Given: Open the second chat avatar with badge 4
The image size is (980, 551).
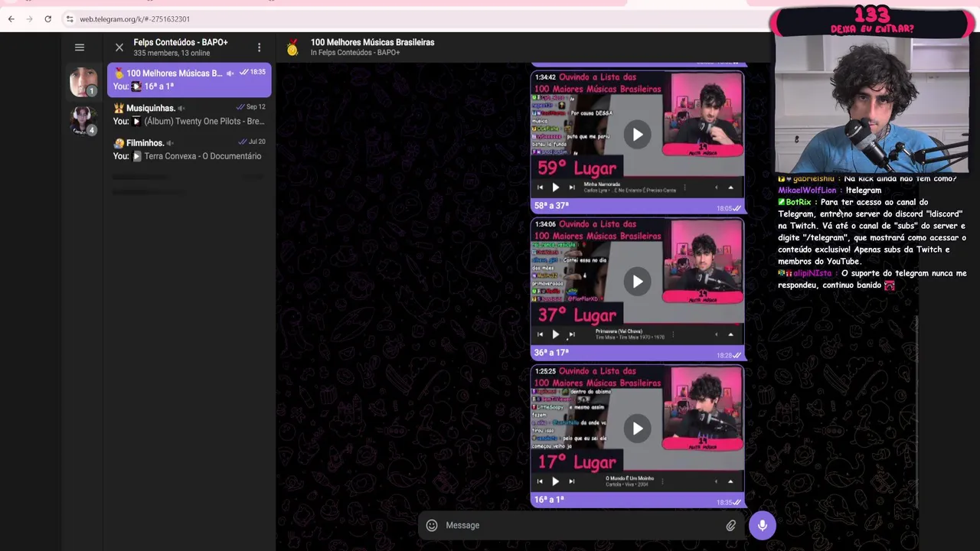Looking at the screenshot, I should pos(83,119).
